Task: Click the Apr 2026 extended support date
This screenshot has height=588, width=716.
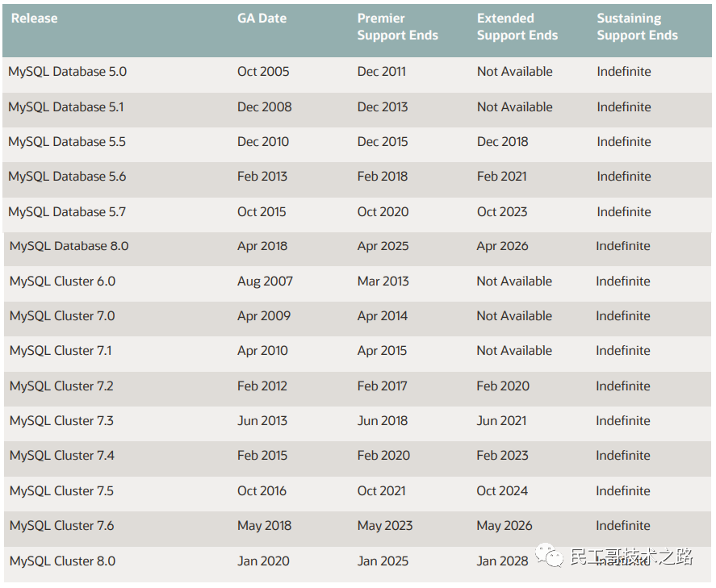Action: click(502, 246)
